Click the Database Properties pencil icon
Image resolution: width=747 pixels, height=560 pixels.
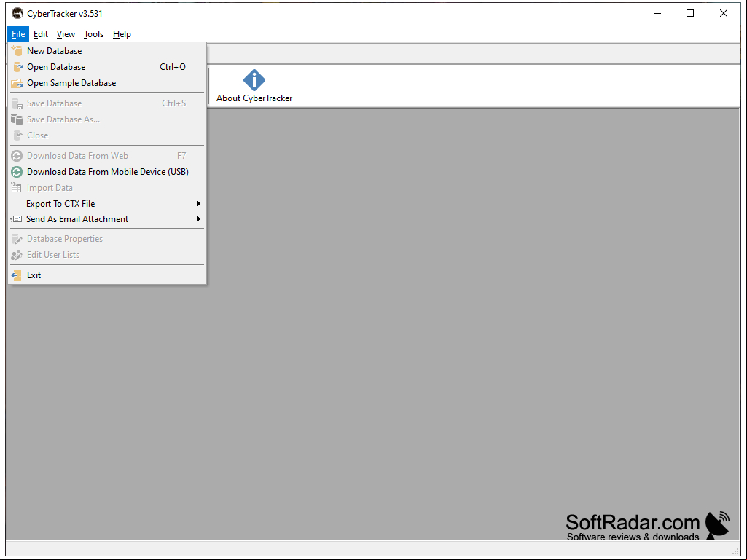17,239
